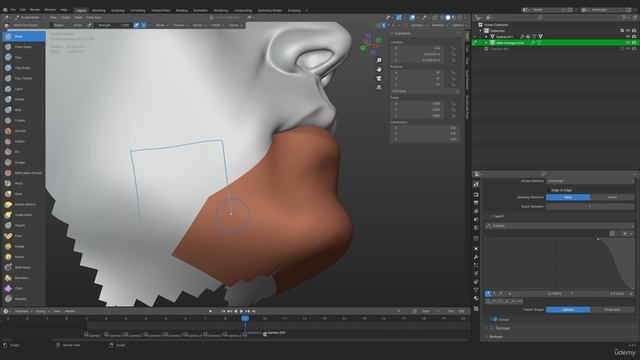Open the Face Sets header menu

[x=94, y=18]
